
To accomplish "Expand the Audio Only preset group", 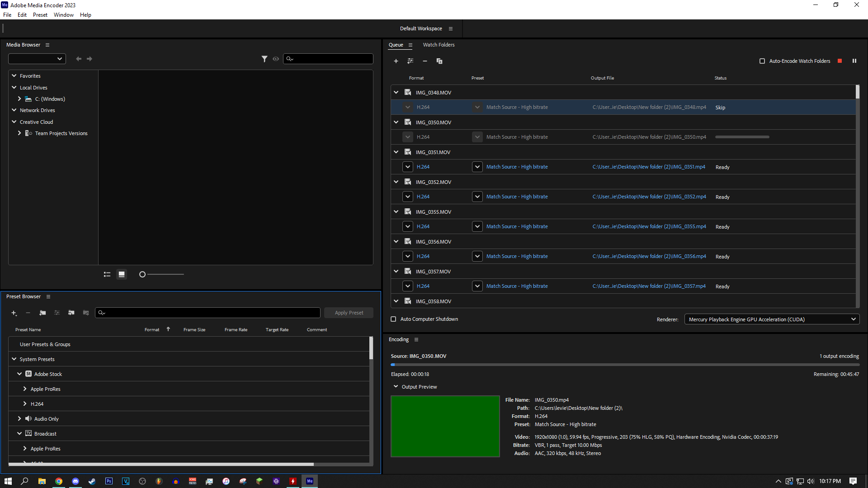I will coord(19,419).
